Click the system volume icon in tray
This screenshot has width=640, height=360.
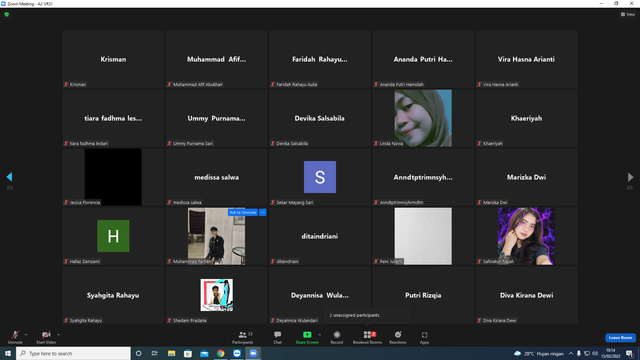point(595,353)
